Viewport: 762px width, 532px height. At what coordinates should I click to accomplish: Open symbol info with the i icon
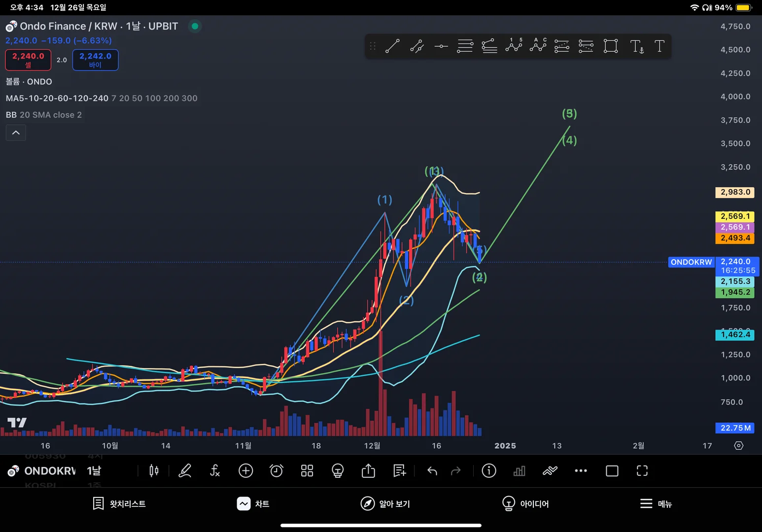pyautogui.click(x=489, y=471)
